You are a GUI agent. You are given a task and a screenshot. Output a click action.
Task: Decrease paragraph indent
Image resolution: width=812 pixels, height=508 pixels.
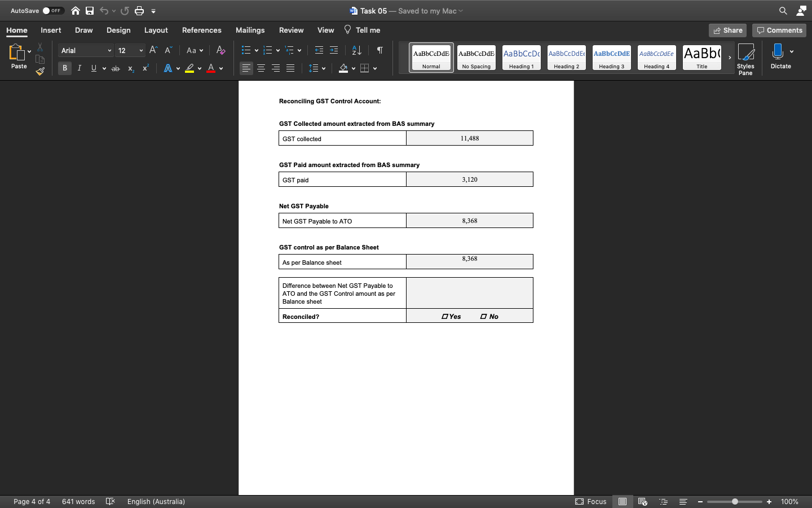pyautogui.click(x=319, y=50)
